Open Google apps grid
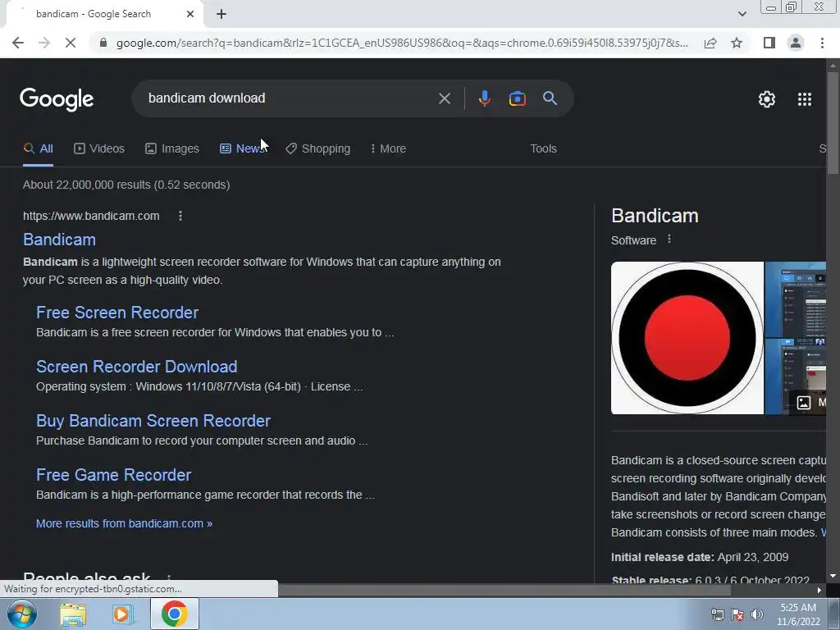Image resolution: width=840 pixels, height=630 pixels. click(x=805, y=99)
